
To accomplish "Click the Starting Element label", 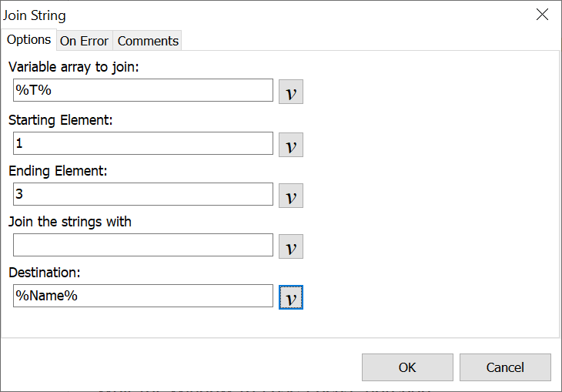I will coord(61,119).
